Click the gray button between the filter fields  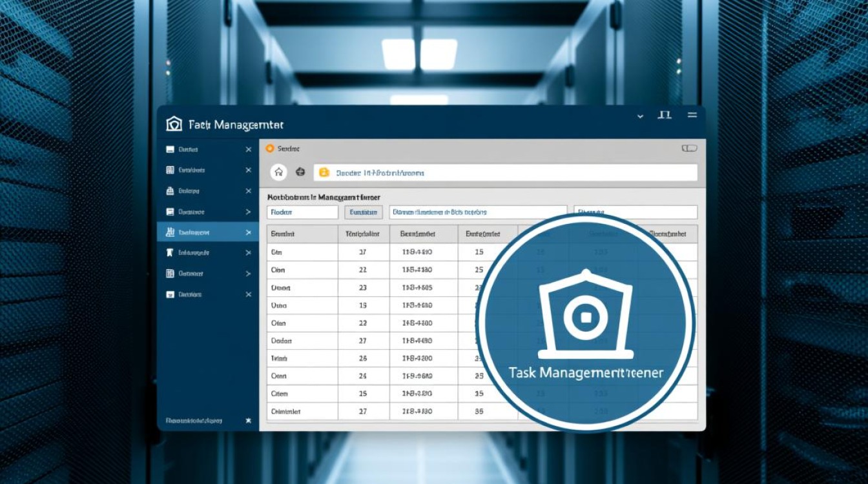[x=363, y=212]
